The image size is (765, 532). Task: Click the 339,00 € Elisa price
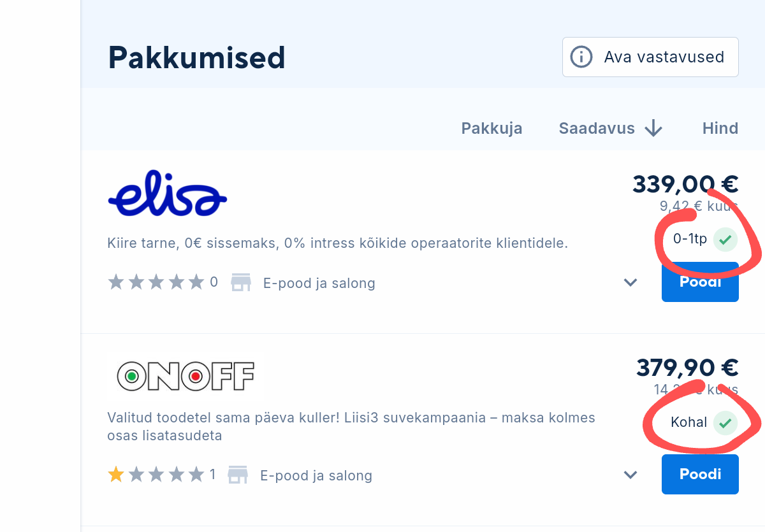(685, 184)
